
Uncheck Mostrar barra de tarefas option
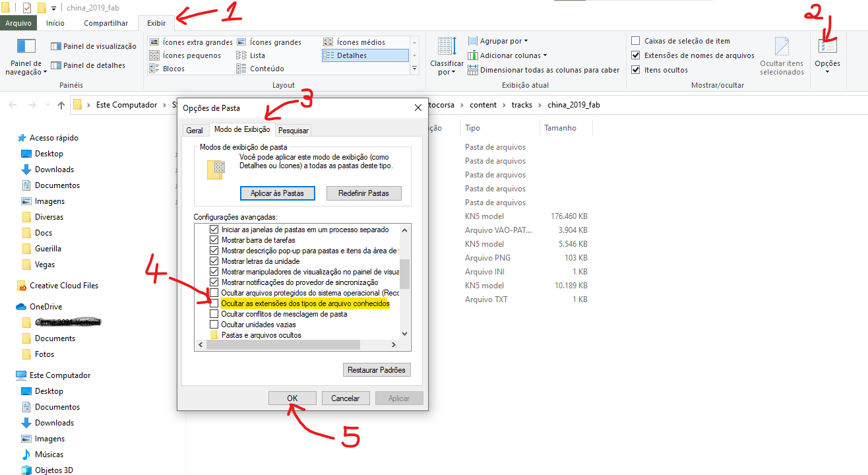[x=214, y=240]
